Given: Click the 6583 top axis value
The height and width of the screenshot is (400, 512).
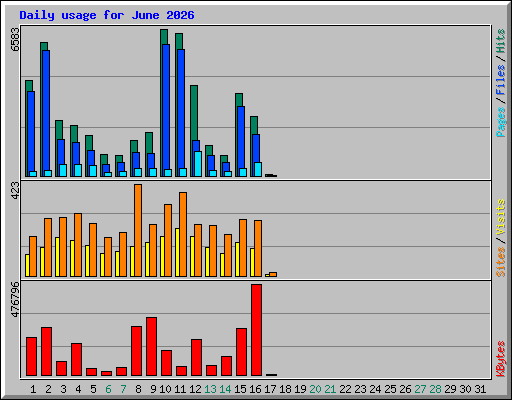Looking at the screenshot, I should [x=15, y=39].
